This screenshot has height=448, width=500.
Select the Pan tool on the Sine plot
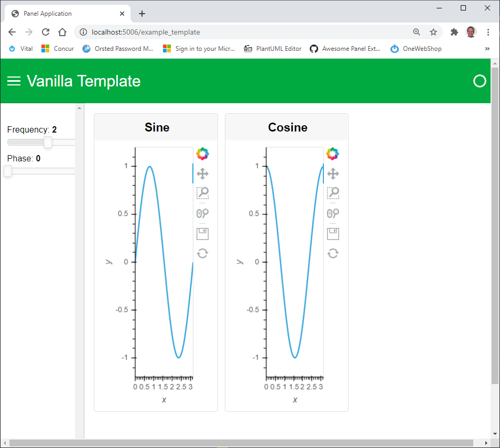point(202,172)
